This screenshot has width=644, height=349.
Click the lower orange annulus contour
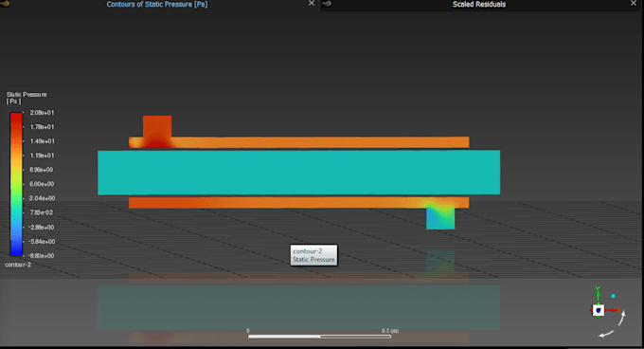point(299,202)
